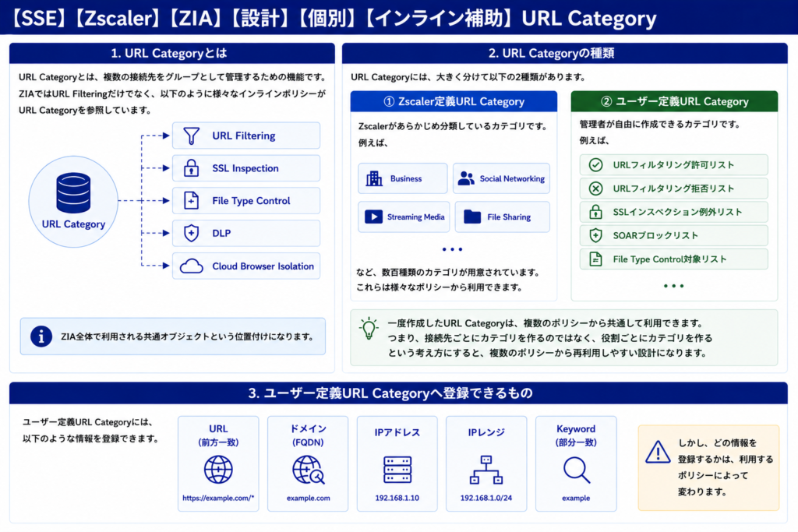Click the Cloud Browser Isolation cloud icon
Image resolution: width=798 pixels, height=532 pixels.
(192, 266)
